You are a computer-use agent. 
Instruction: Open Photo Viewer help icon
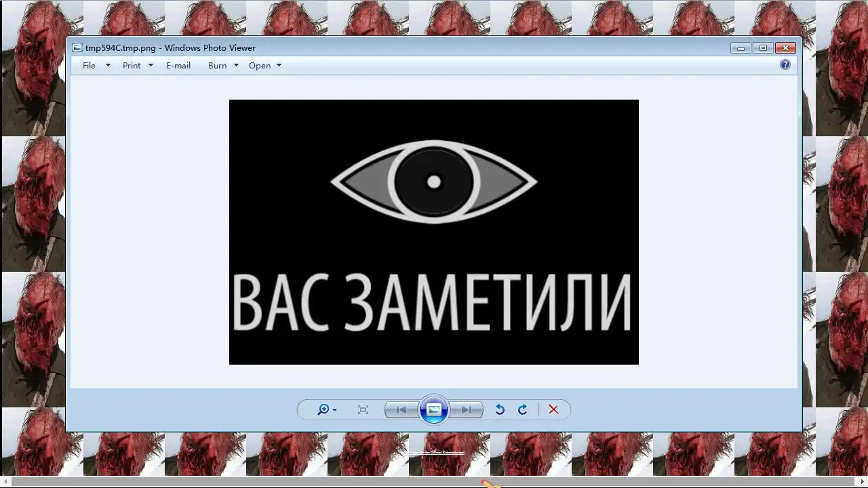tap(785, 65)
